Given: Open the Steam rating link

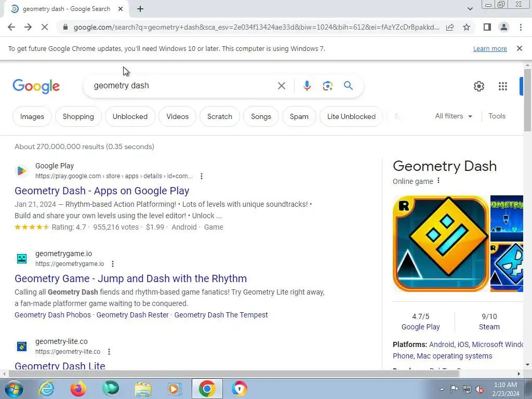Looking at the screenshot, I should pos(489,327).
